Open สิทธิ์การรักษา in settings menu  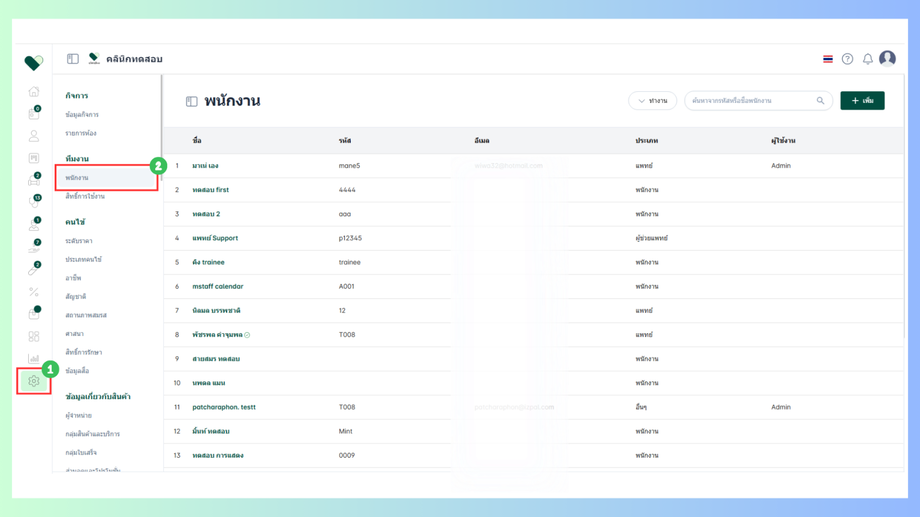pyautogui.click(x=83, y=352)
